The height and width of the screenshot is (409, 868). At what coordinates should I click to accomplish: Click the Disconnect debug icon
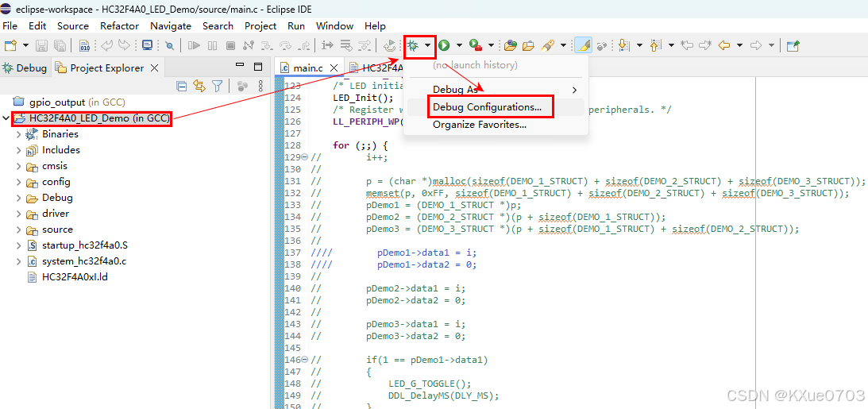coord(249,45)
